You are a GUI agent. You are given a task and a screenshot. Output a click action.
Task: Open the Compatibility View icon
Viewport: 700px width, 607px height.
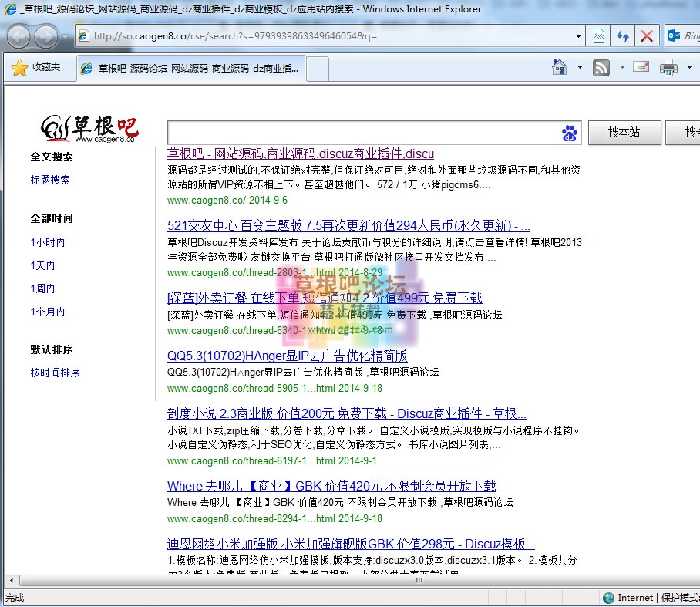pyautogui.click(x=598, y=35)
